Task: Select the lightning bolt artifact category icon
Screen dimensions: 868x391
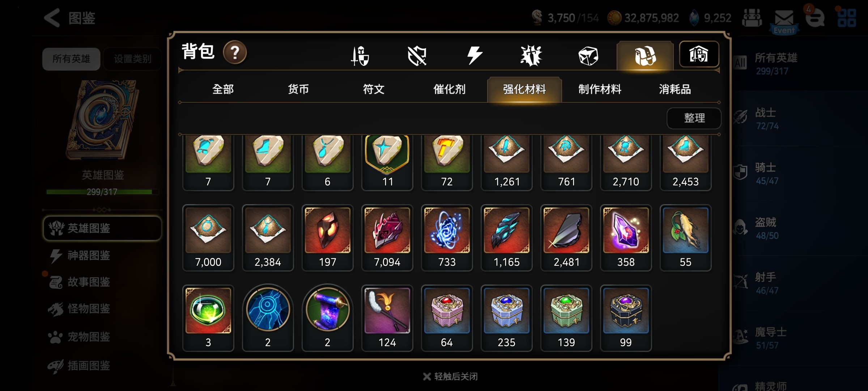Action: coord(474,56)
